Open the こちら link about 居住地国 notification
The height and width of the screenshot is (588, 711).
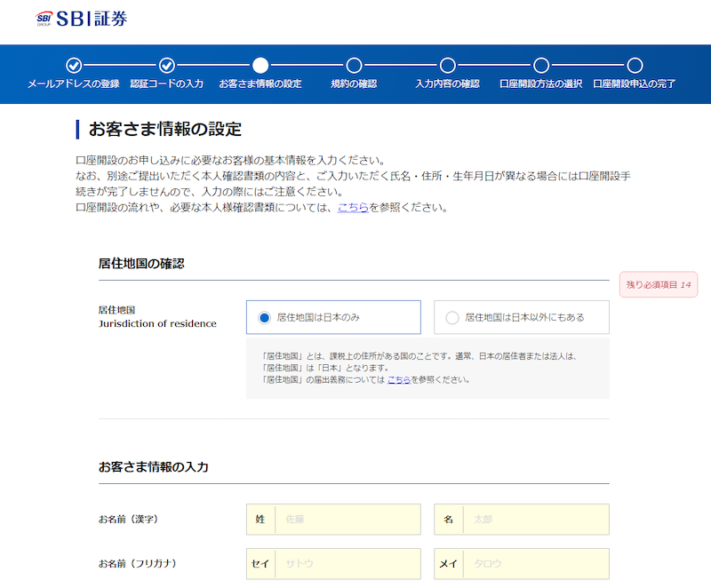coord(399,379)
